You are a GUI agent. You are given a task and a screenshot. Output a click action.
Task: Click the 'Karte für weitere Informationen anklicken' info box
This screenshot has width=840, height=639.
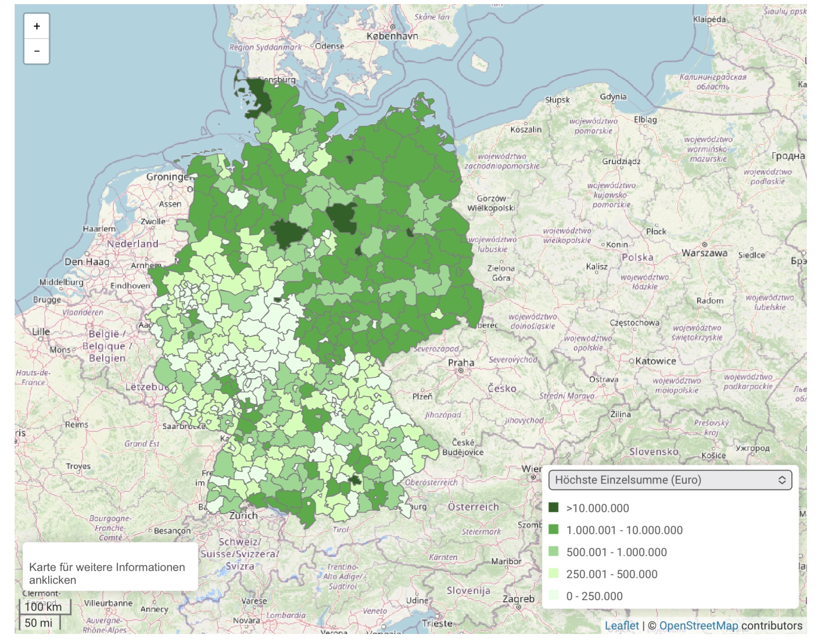tap(110, 567)
